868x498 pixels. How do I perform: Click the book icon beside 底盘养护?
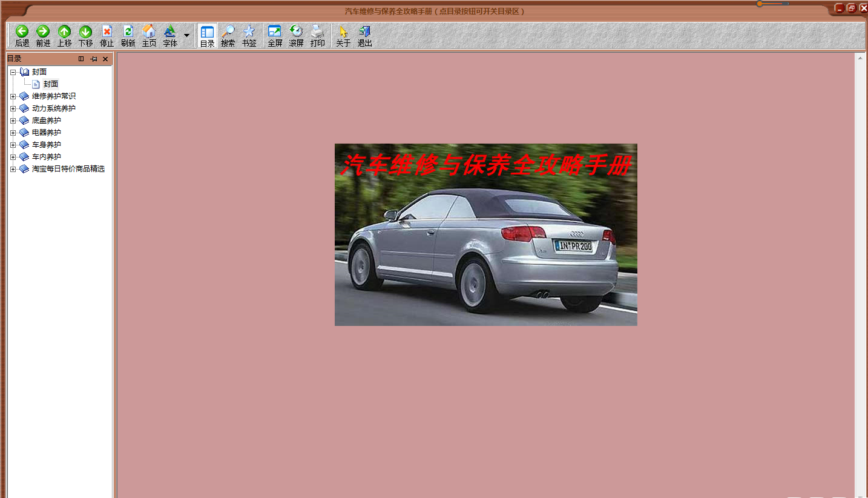click(x=24, y=121)
